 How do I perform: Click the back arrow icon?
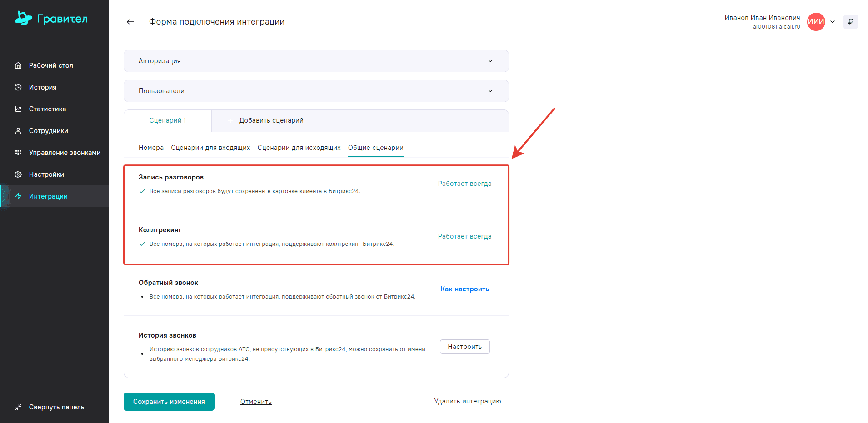coord(130,22)
